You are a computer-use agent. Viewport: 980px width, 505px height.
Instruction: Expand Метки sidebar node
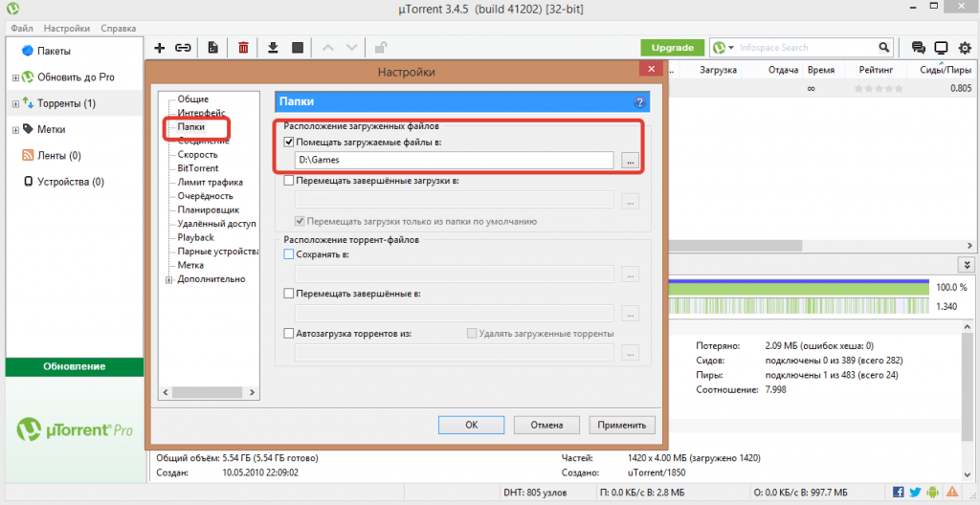pyautogui.click(x=15, y=130)
